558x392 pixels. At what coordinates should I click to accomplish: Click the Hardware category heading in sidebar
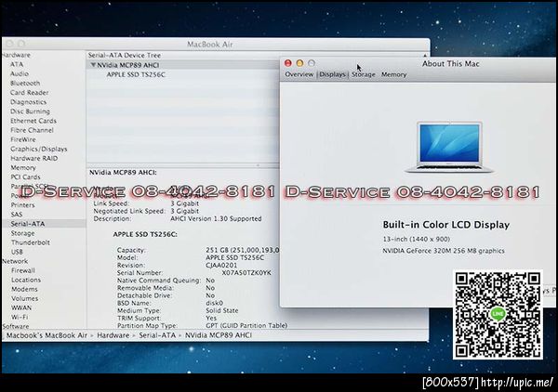click(x=16, y=55)
